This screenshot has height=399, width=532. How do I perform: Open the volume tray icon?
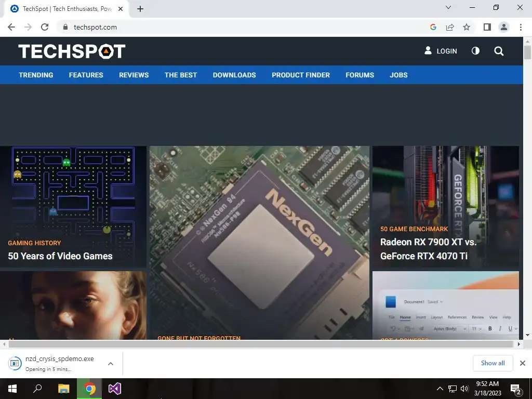pyautogui.click(x=464, y=389)
